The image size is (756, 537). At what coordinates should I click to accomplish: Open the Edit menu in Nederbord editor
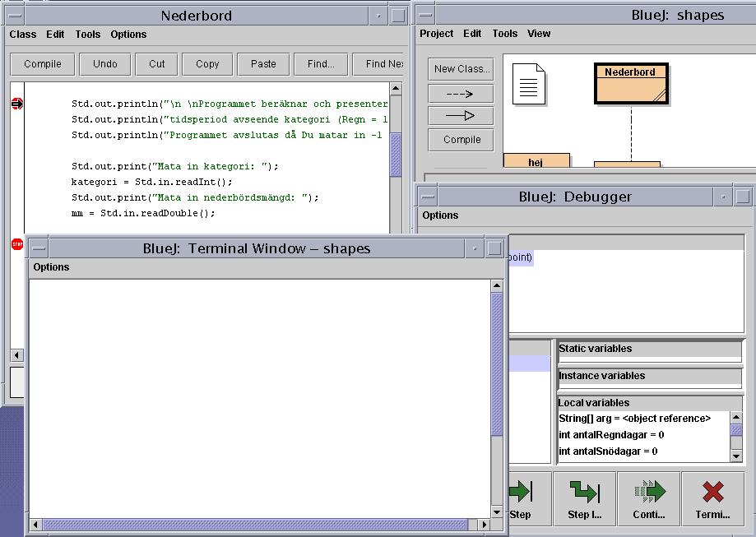pos(55,35)
